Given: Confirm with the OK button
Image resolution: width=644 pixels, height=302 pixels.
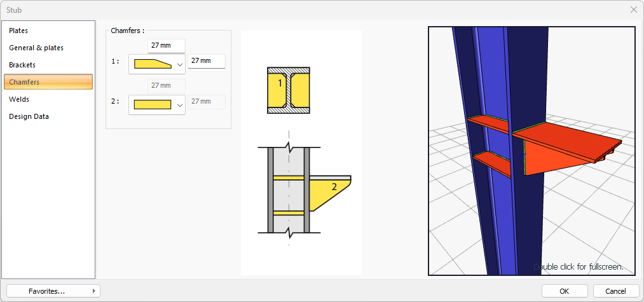Looking at the screenshot, I should (565, 291).
